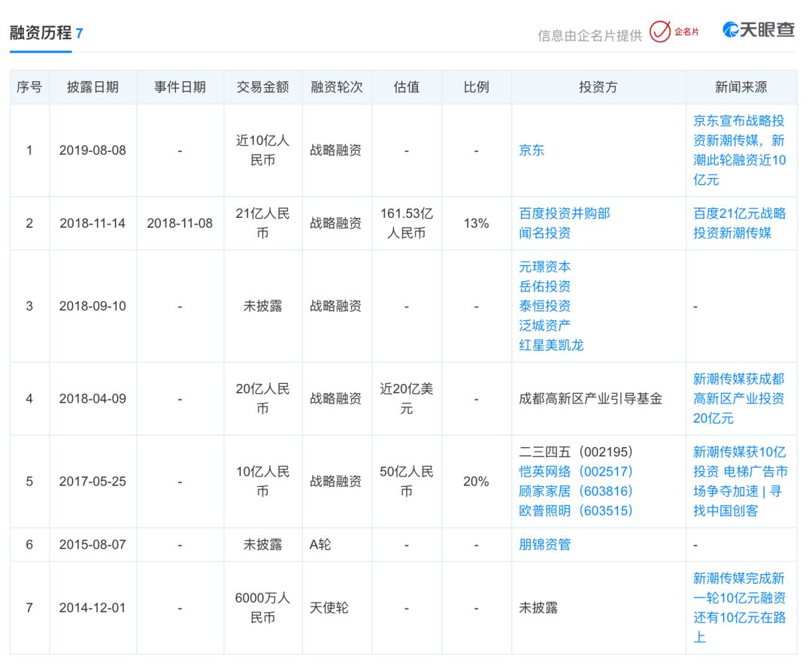Click the disclosure date 2018-11-14
This screenshot has width=812, height=671.
(92, 223)
